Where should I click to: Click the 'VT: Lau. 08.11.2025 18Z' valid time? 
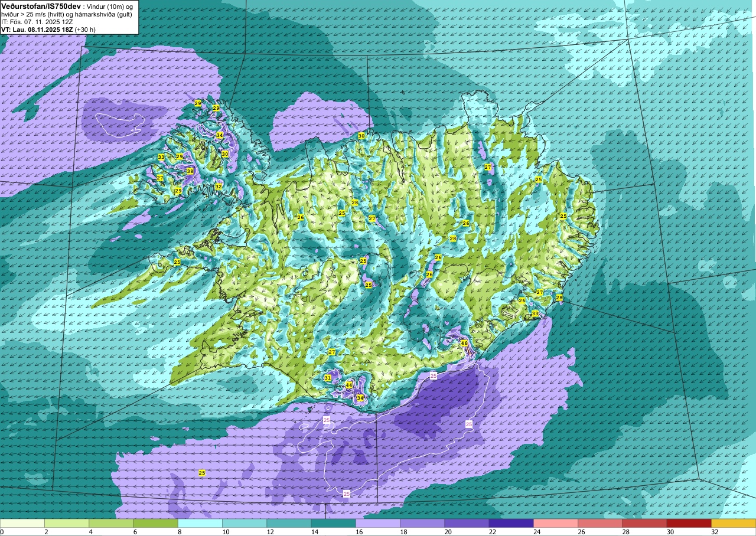pyautogui.click(x=37, y=30)
